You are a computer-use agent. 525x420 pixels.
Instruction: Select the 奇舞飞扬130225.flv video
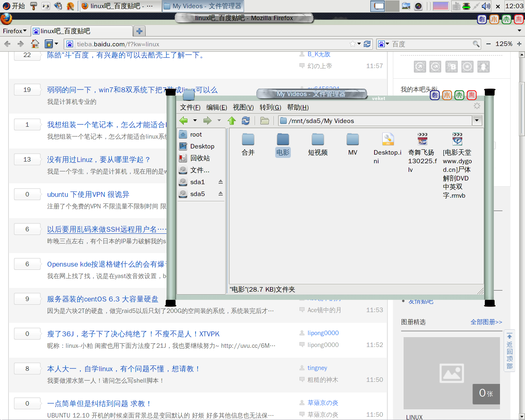pos(422,153)
